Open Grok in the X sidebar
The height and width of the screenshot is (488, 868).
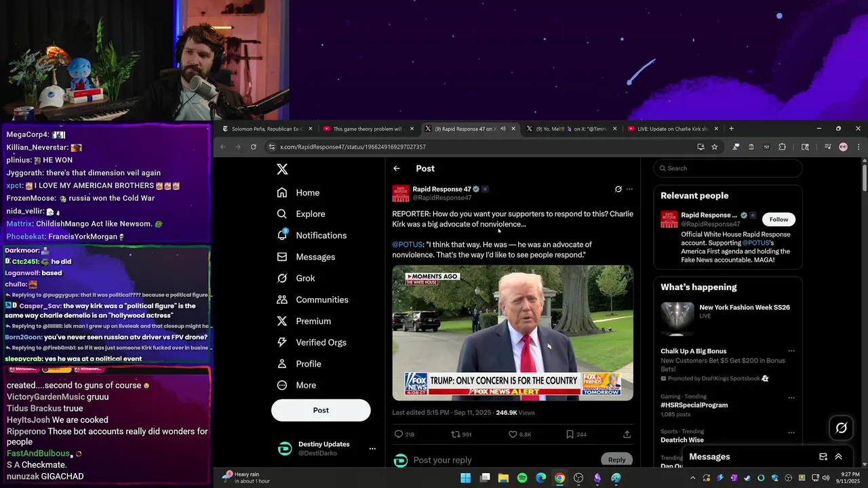tap(296, 279)
